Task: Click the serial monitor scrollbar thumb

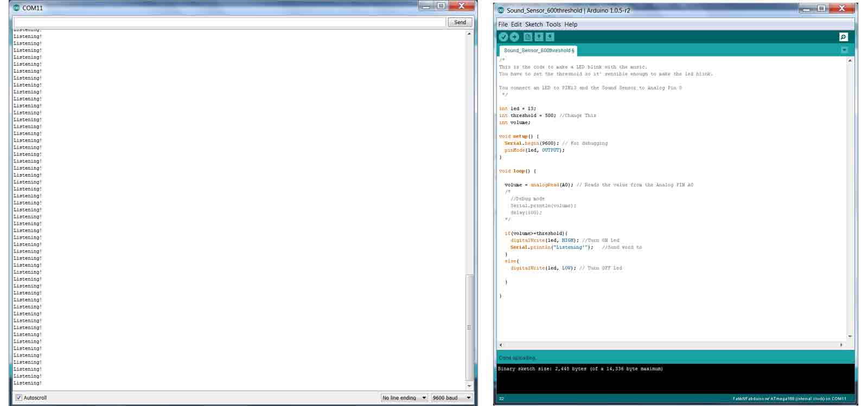Action: coord(469,327)
